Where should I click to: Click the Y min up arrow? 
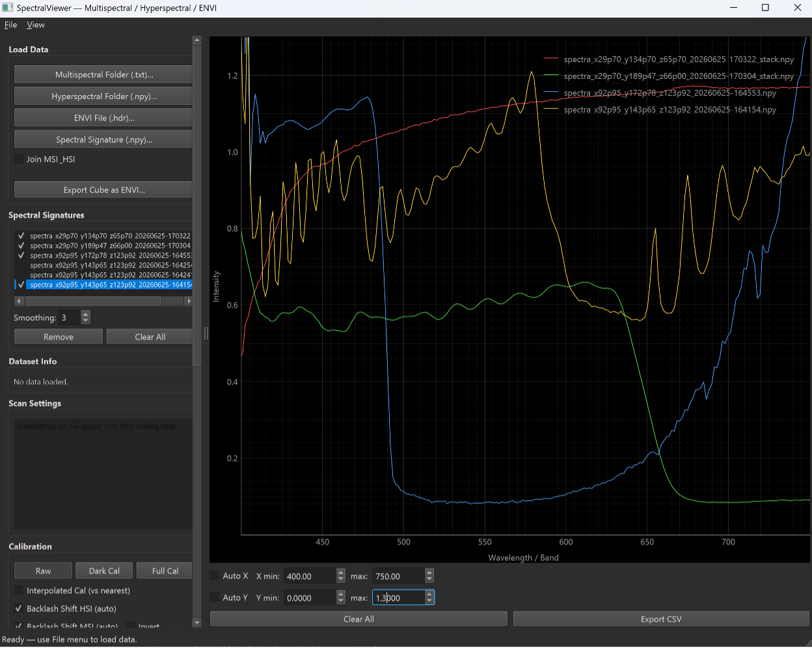coord(341,594)
